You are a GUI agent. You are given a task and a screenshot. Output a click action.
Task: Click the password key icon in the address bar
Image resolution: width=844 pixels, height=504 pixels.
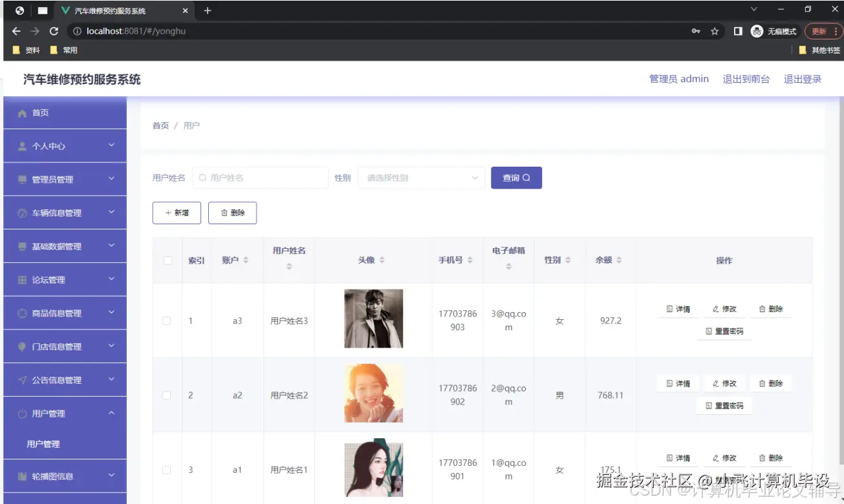click(x=696, y=31)
